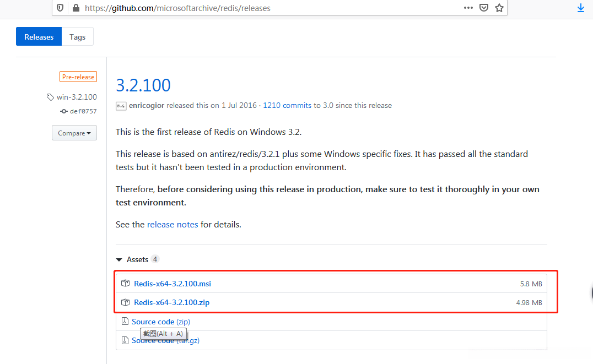Viewport: 593px width, 364px height.
Task: Click the 5.8 MB file size text
Action: pyautogui.click(x=531, y=284)
